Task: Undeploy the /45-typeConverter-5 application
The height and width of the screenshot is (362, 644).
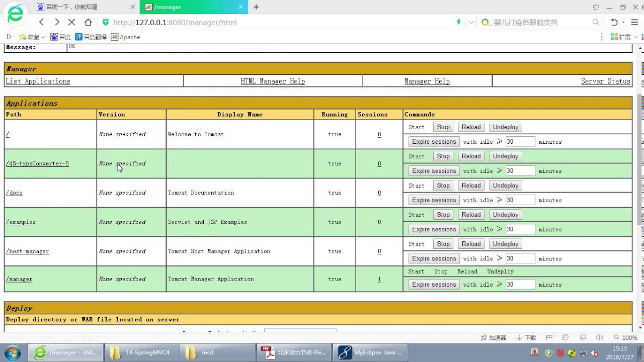Action: pos(506,156)
